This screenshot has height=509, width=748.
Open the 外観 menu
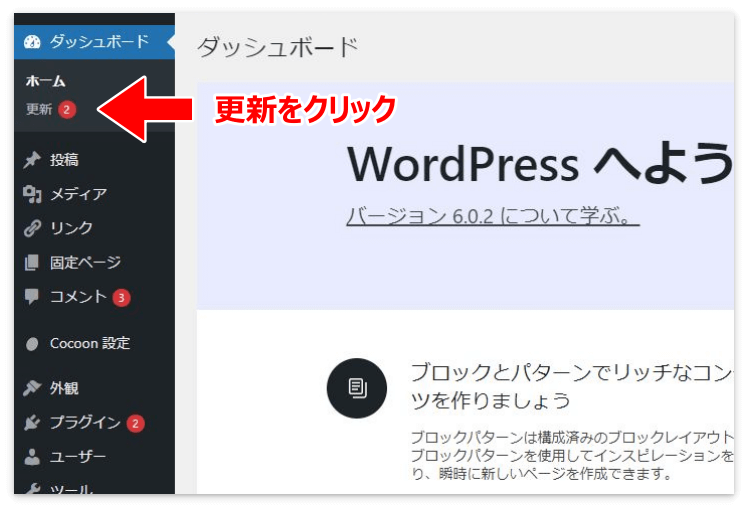[x=94, y=388]
